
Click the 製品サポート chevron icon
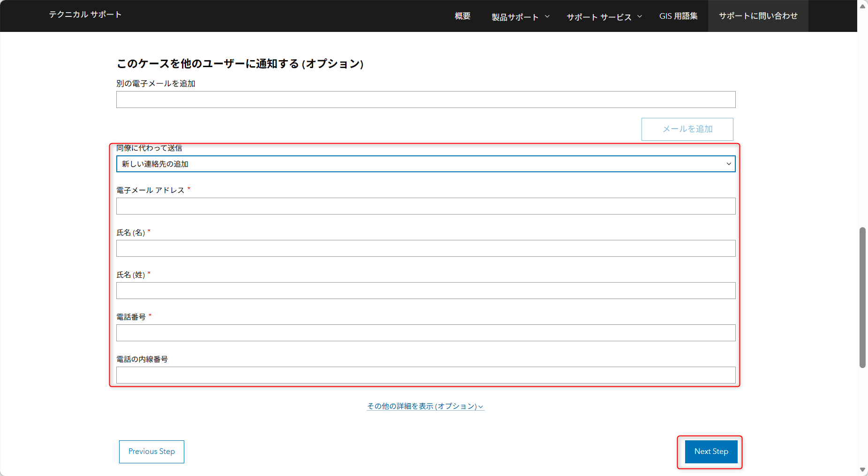click(547, 16)
